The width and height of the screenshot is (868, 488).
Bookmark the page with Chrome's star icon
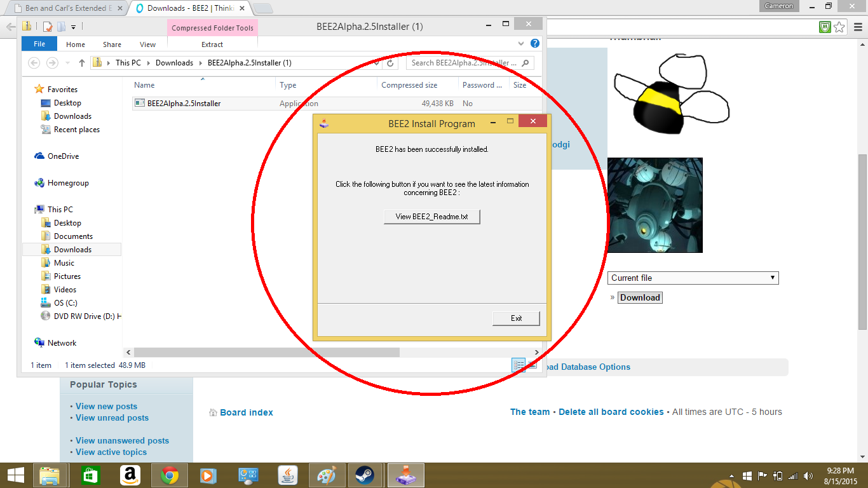click(x=839, y=27)
